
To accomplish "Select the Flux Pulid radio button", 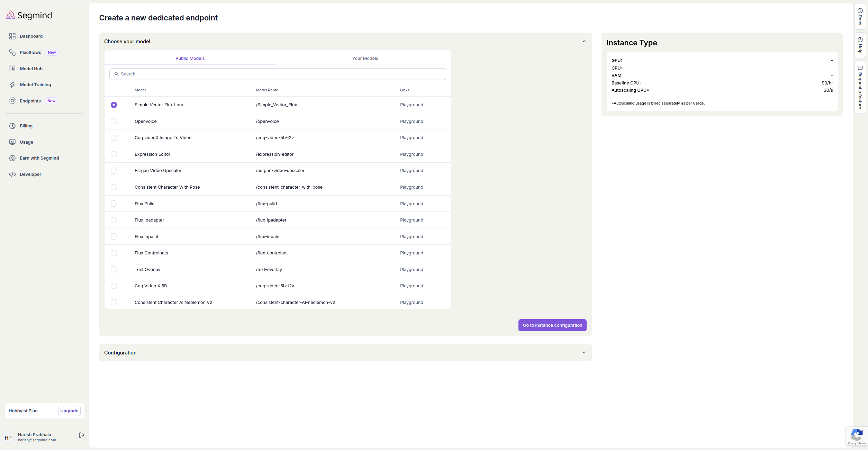I will (x=114, y=204).
